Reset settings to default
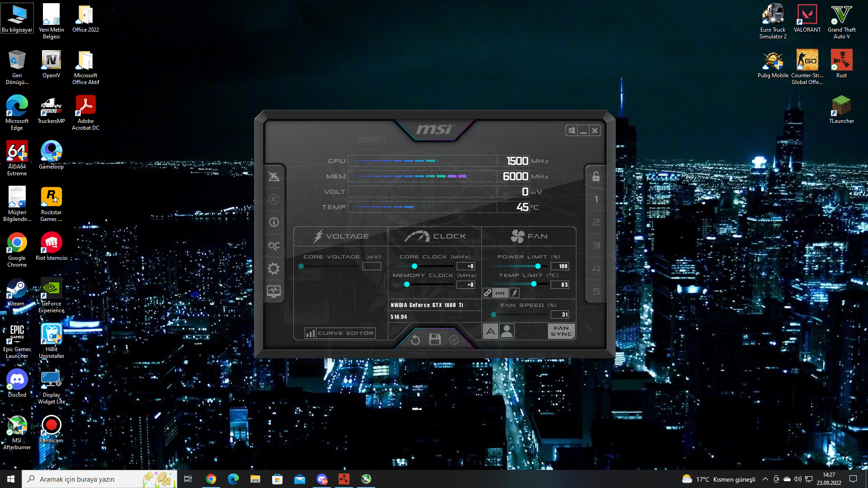The image size is (868, 488). 415,339
